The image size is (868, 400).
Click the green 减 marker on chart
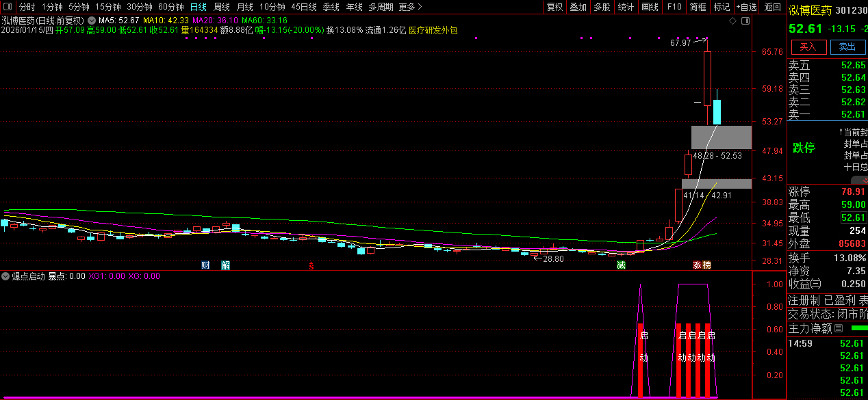tap(620, 265)
